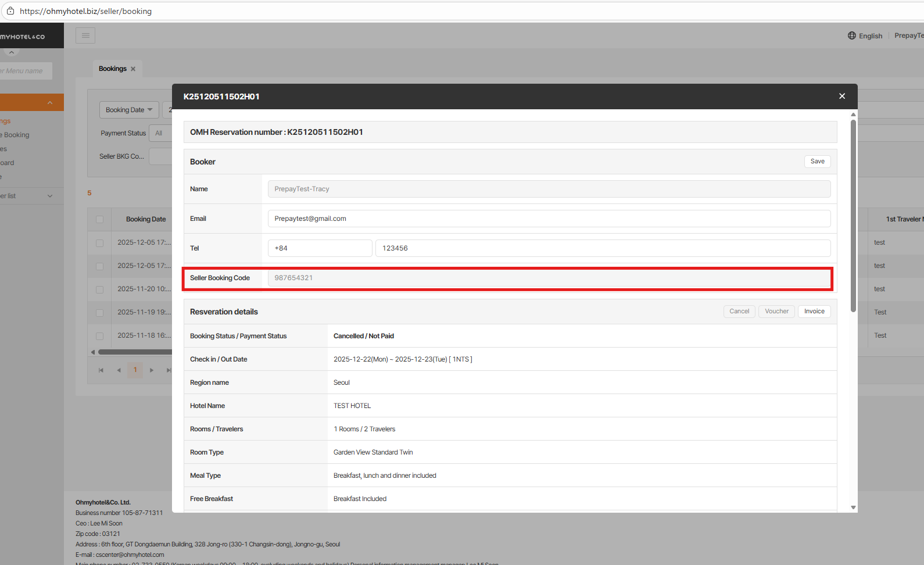Go to first page of bookings table
The width and height of the screenshot is (924, 565).
[101, 370]
